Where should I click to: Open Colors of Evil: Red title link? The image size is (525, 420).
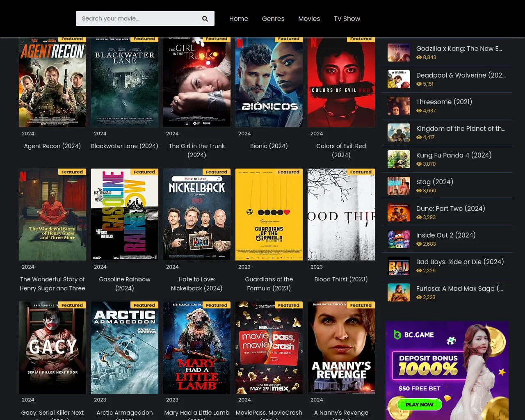[341, 151]
